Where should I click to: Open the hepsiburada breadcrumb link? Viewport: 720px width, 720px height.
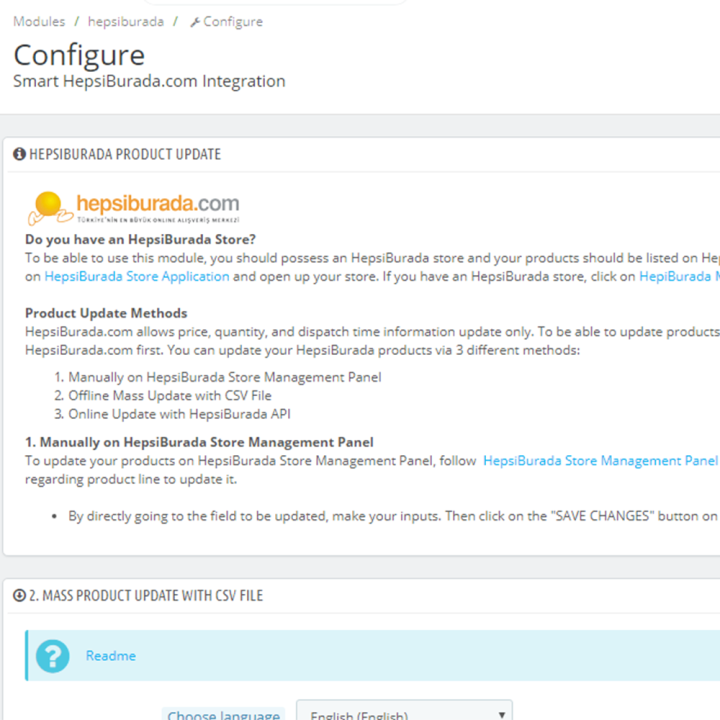click(x=126, y=22)
